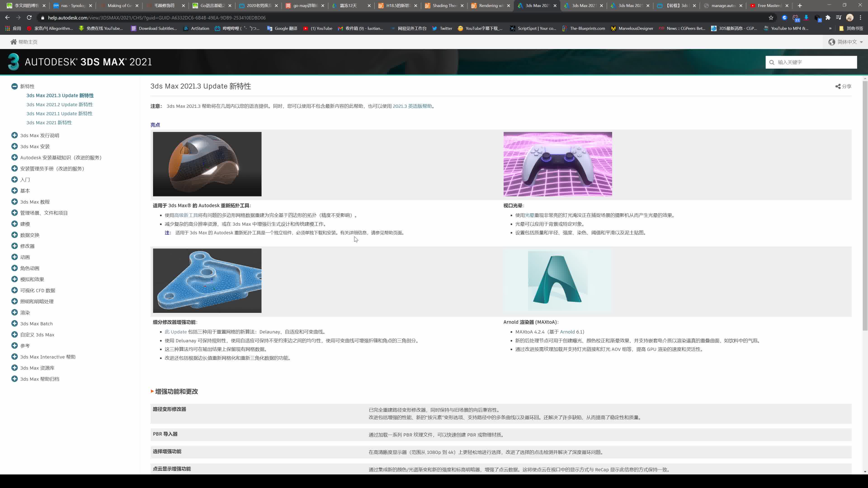Reload the current page
Image resolution: width=868 pixels, height=488 pixels.
coord(29,18)
